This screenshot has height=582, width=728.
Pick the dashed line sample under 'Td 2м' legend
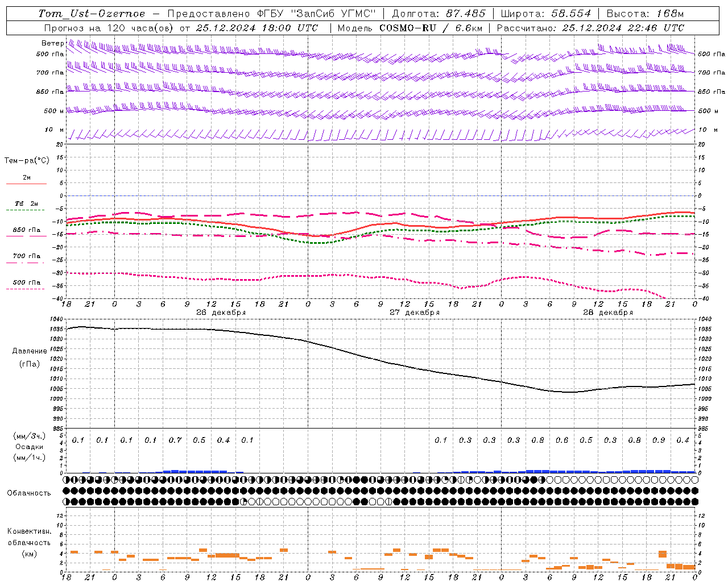25,210
